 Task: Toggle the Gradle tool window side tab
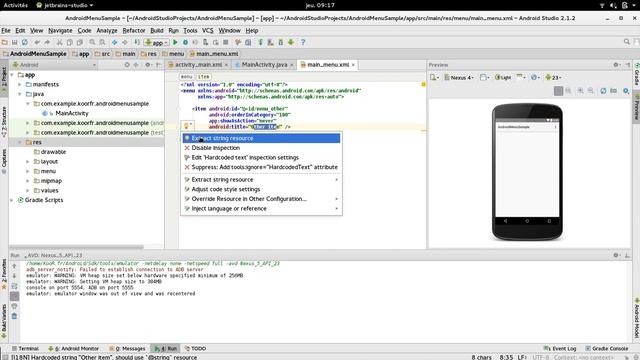pos(636,74)
